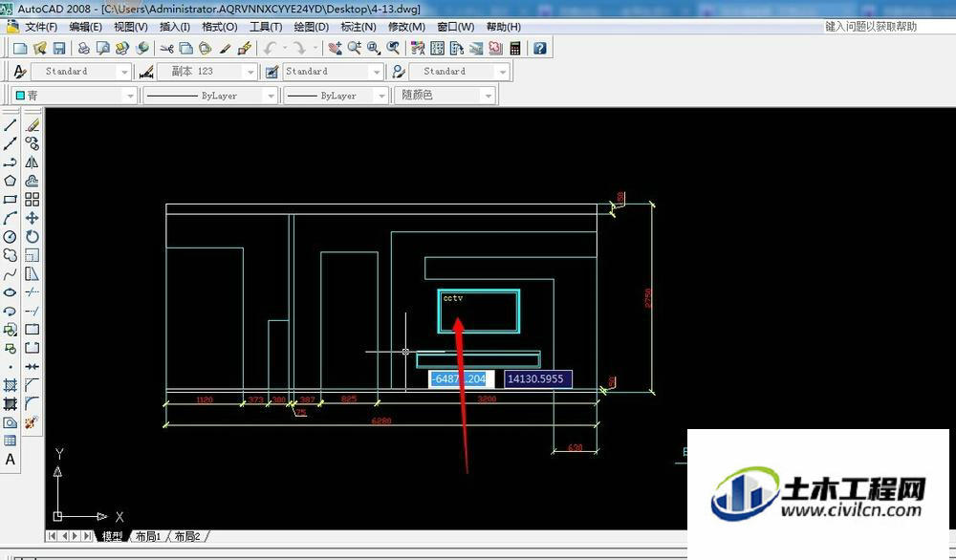The image size is (956, 560).
Task: Click the Save icon in standard toolbar
Action: click(x=59, y=48)
